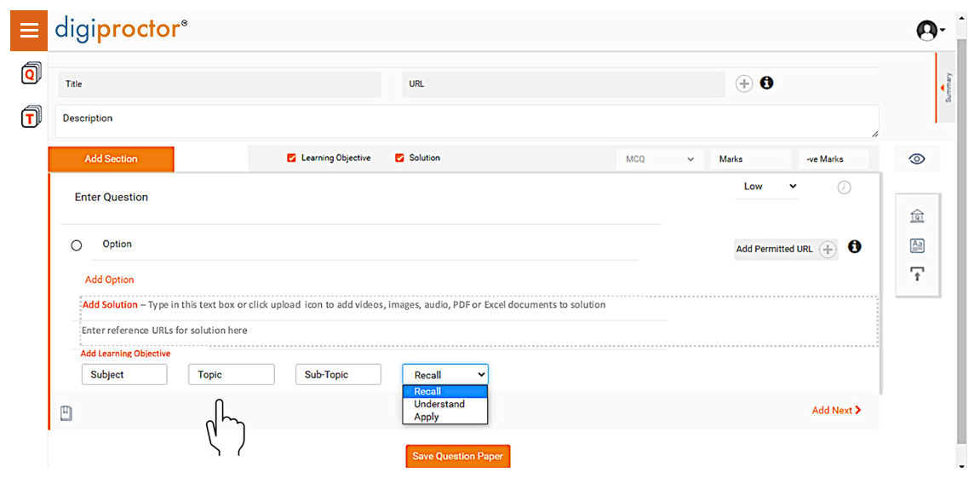The height and width of the screenshot is (484, 980).
Task: Open the user account dropdown
Action: pos(930,31)
